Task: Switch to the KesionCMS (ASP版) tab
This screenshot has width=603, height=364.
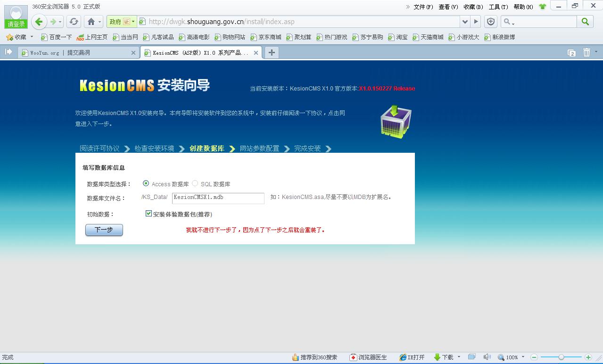Action: 201,53
